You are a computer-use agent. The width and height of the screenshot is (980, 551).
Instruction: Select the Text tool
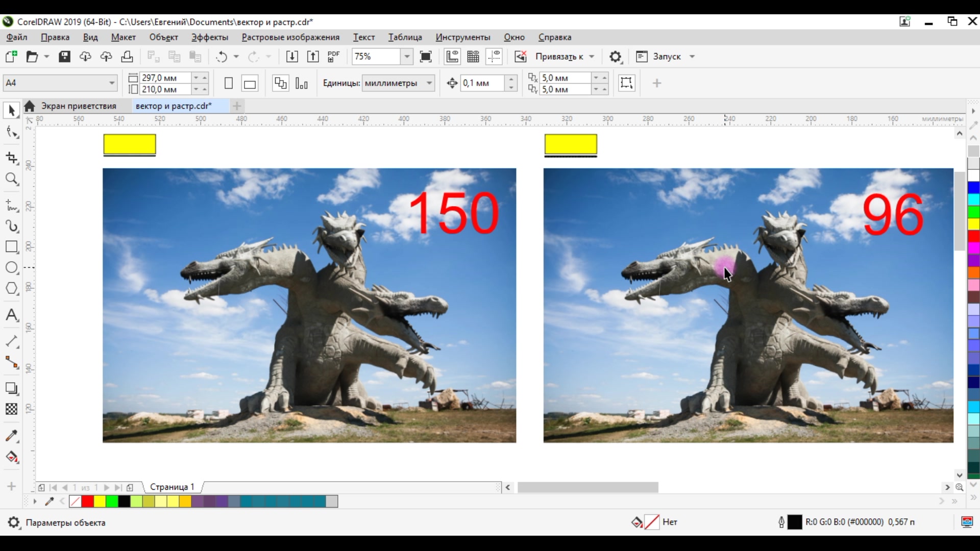pos(12,315)
